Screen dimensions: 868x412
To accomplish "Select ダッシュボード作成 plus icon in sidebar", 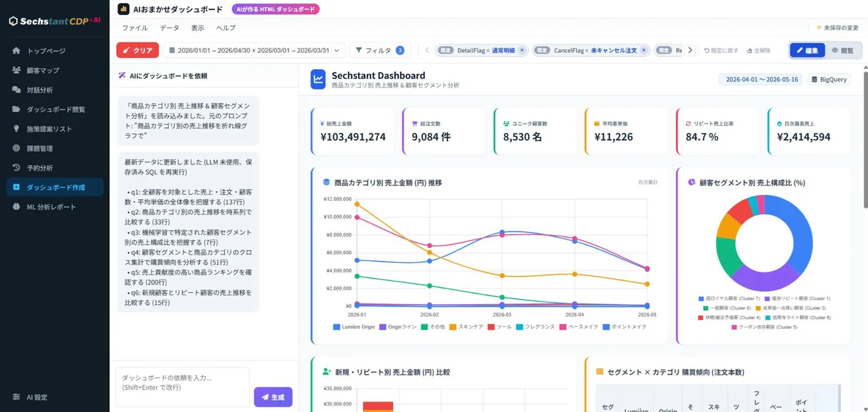I will 16,187.
